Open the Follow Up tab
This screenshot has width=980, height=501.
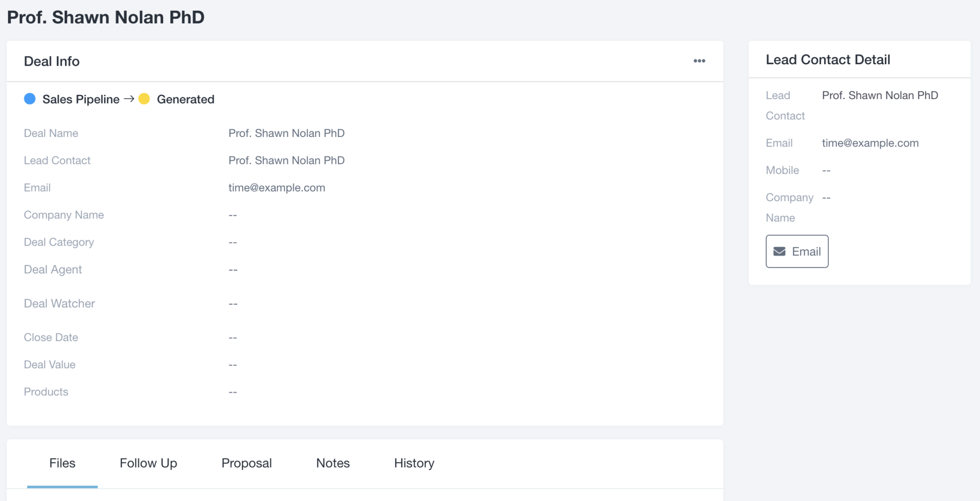tap(148, 463)
